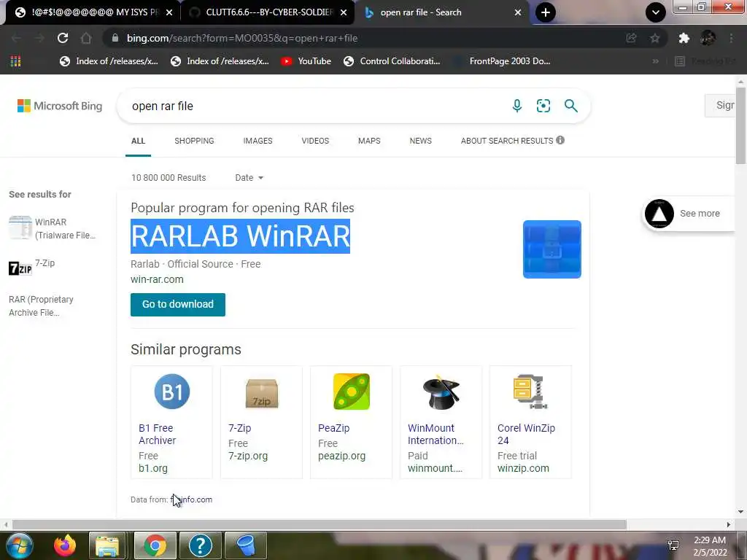747x560 pixels.
Task: Open the apps grid in bookmarks bar
Action: (x=16, y=61)
